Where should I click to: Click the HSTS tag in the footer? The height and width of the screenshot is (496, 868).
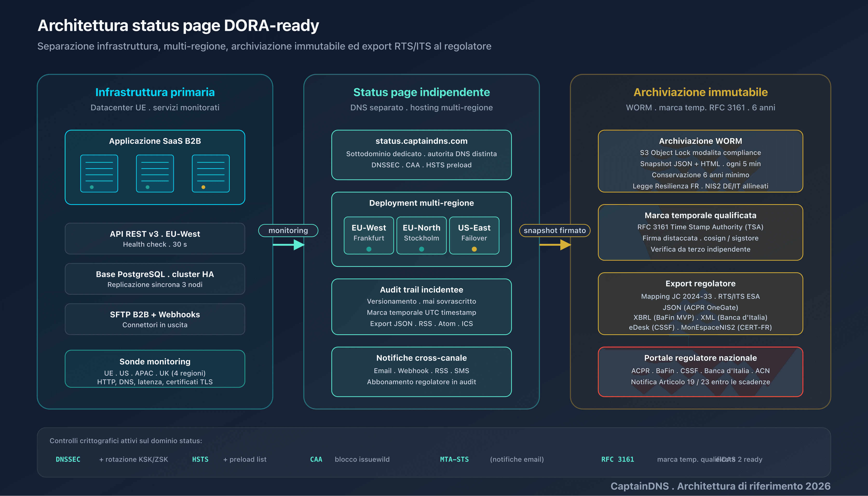pos(200,459)
